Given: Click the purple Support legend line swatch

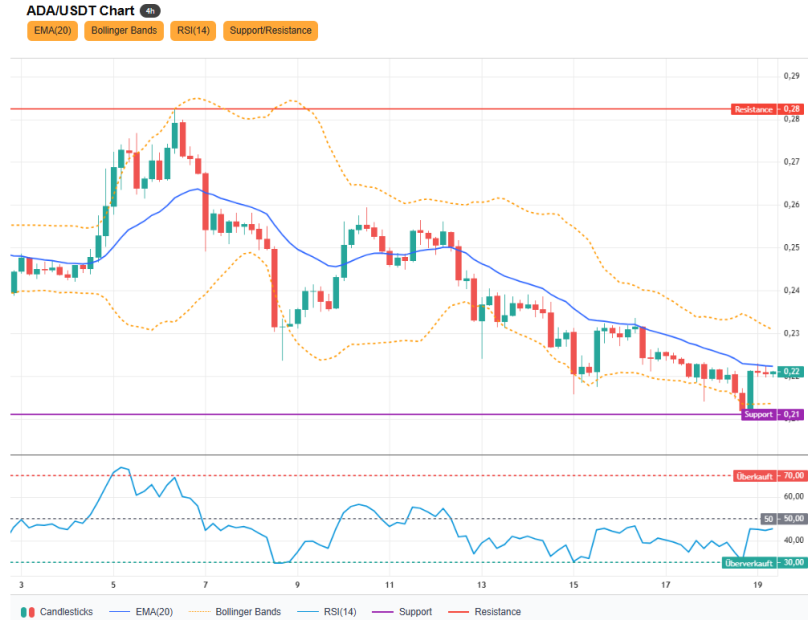Looking at the screenshot, I should coord(382,612).
